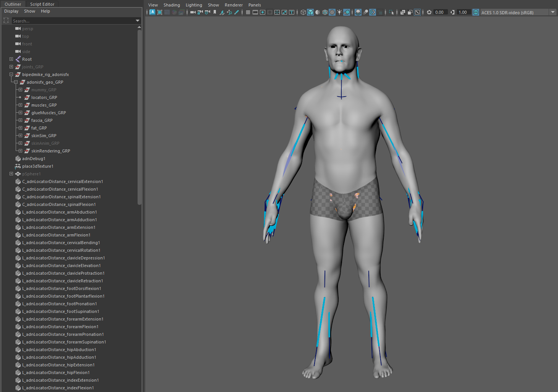Toggle the Smooth Shade All cube
Viewport: 558px width, 392px height.
pos(310,12)
